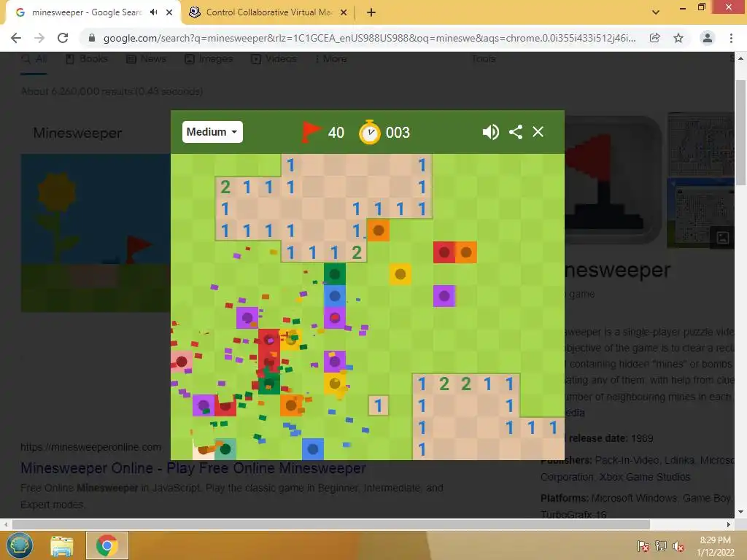Image resolution: width=747 pixels, height=560 pixels.
Task: Switch to the Videos search tab
Action: pos(274,58)
